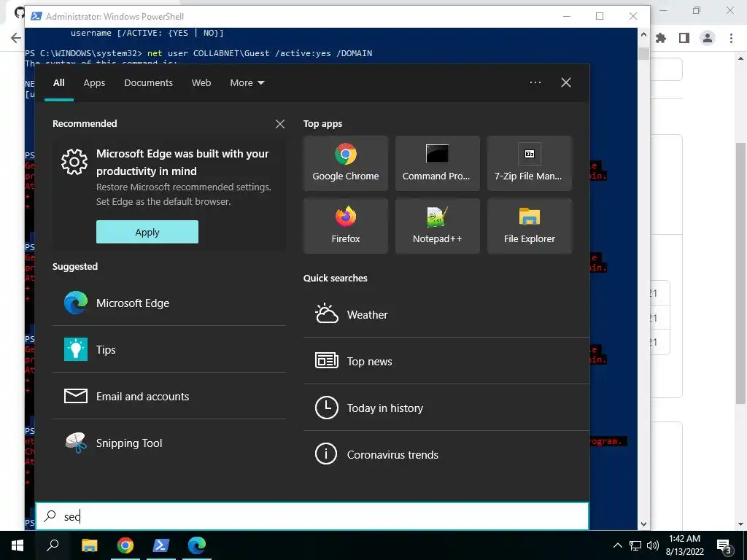Open 7-Zip File Manager tile
Image resolution: width=747 pixels, height=560 pixels.
click(x=529, y=163)
